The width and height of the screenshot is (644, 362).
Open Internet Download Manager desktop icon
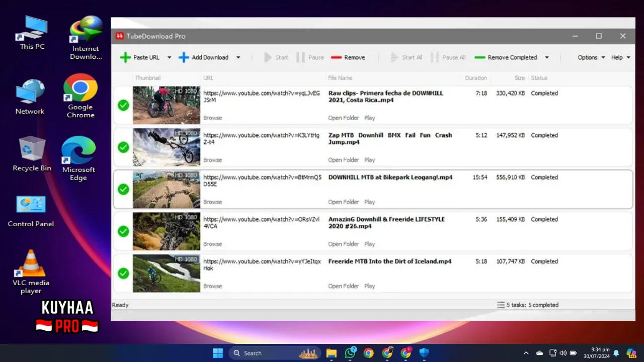click(x=86, y=38)
